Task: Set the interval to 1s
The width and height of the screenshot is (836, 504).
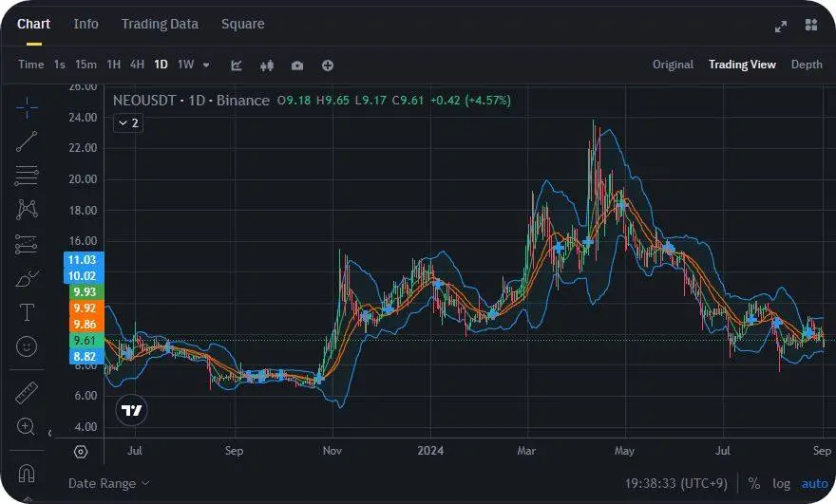Action: (59, 65)
